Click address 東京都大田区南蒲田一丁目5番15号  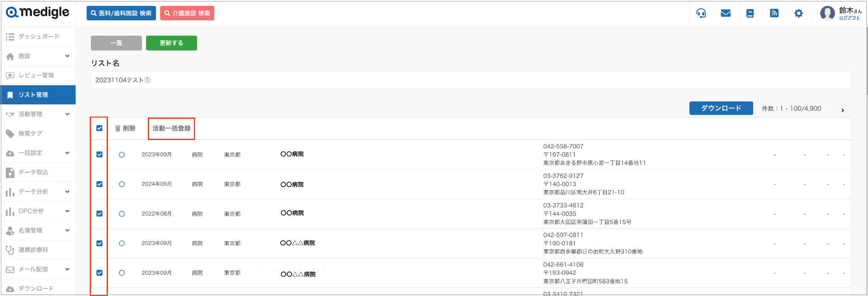tap(587, 222)
